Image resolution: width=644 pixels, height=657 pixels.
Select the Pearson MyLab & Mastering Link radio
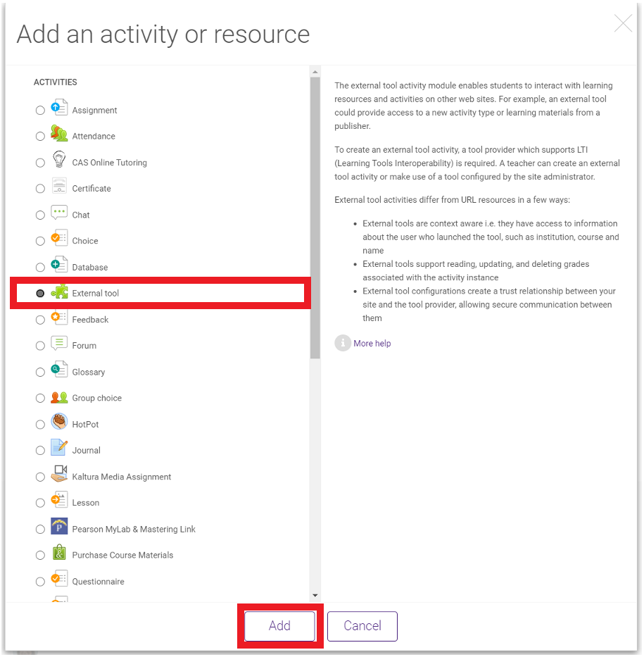click(40, 530)
